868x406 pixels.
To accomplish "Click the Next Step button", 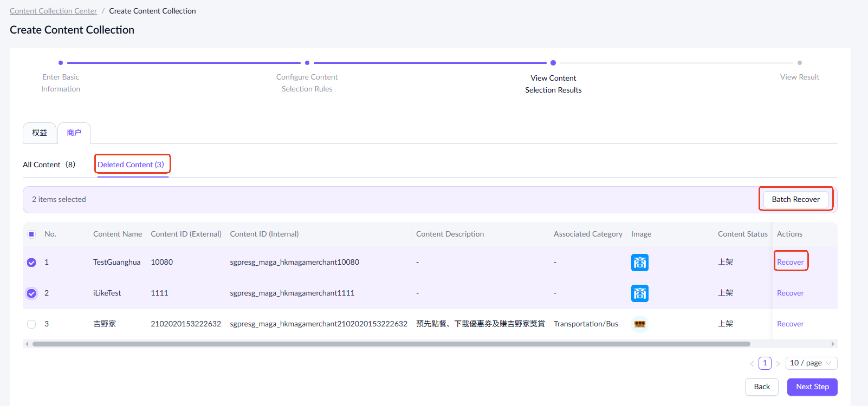I will click(812, 387).
